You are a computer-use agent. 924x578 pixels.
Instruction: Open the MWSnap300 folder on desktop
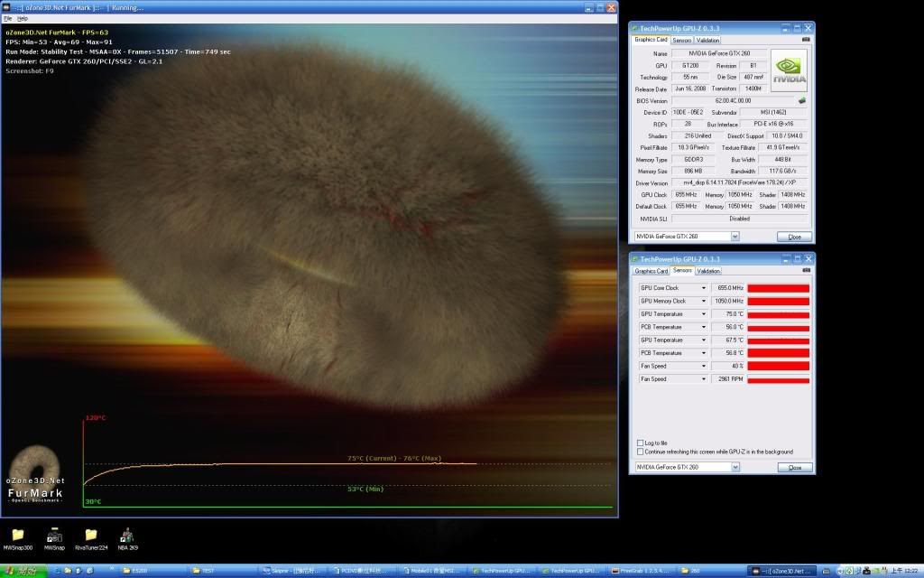[x=18, y=535]
